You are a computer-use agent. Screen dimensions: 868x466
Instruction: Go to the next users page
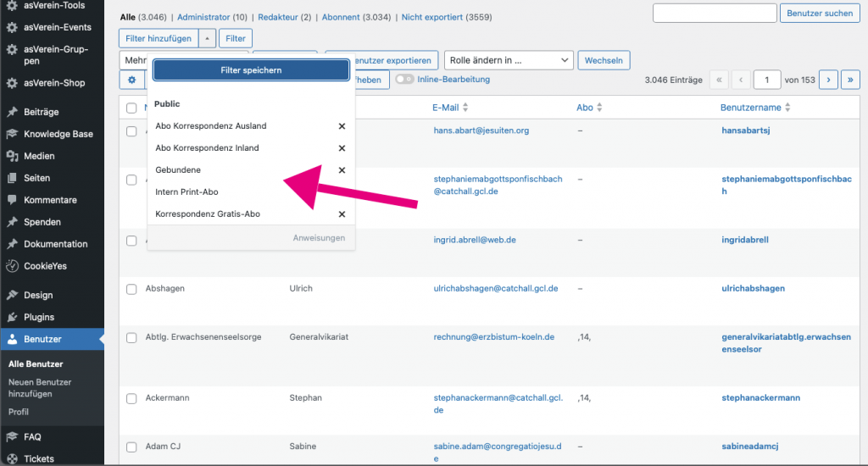point(827,80)
